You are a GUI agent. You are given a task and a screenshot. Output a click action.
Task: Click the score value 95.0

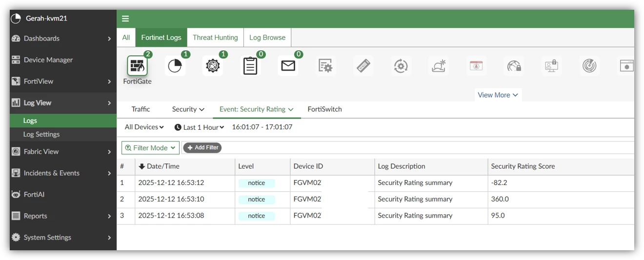coord(498,216)
